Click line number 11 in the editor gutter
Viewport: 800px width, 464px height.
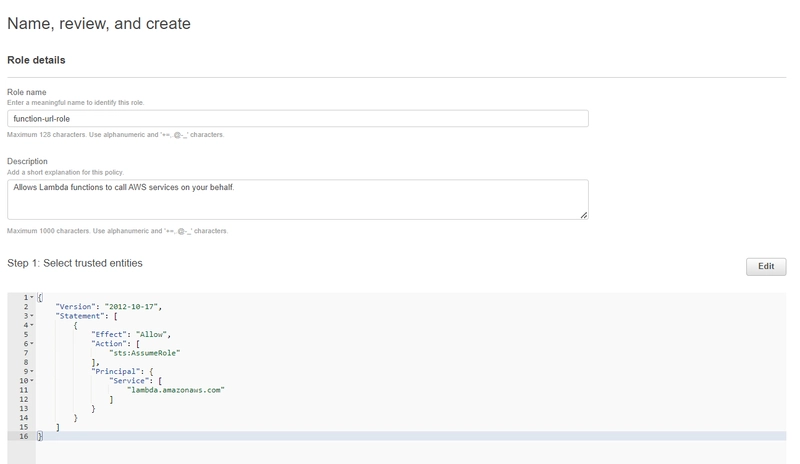coord(24,390)
